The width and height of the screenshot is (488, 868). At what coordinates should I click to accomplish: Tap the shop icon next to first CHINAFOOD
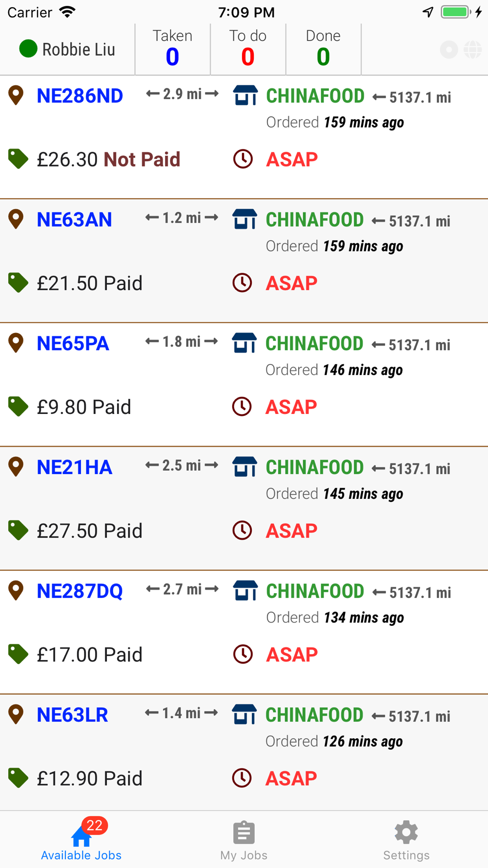tap(245, 95)
